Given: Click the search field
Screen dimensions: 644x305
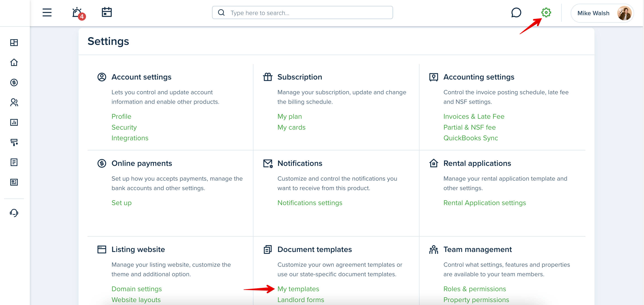Looking at the screenshot, I should click(302, 12).
